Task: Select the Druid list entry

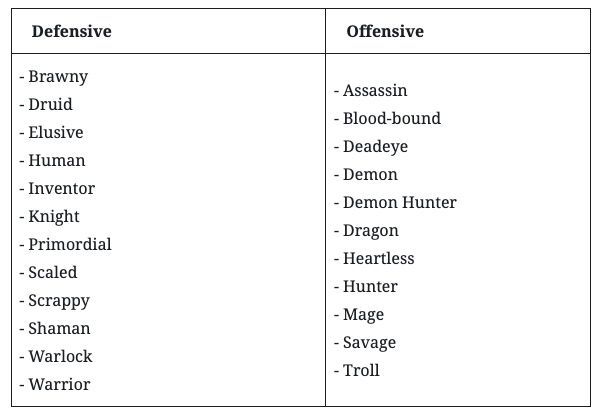Action: [x=46, y=104]
